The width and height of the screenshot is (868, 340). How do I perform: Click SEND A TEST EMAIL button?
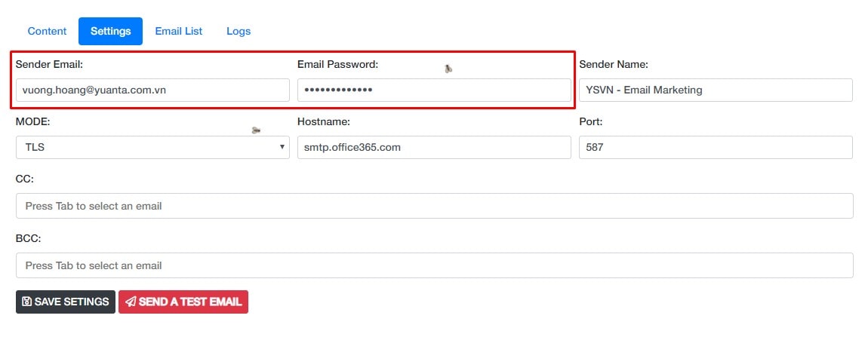pos(183,302)
